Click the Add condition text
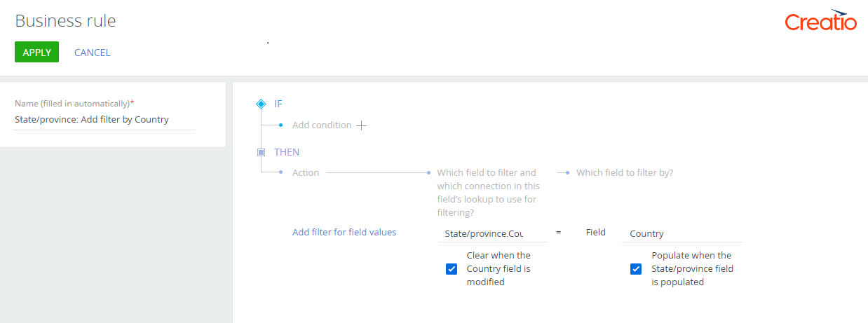The width and height of the screenshot is (868, 323). (322, 125)
